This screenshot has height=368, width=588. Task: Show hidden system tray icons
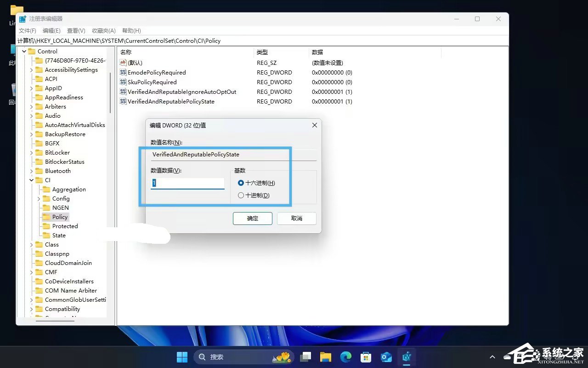tap(492, 357)
